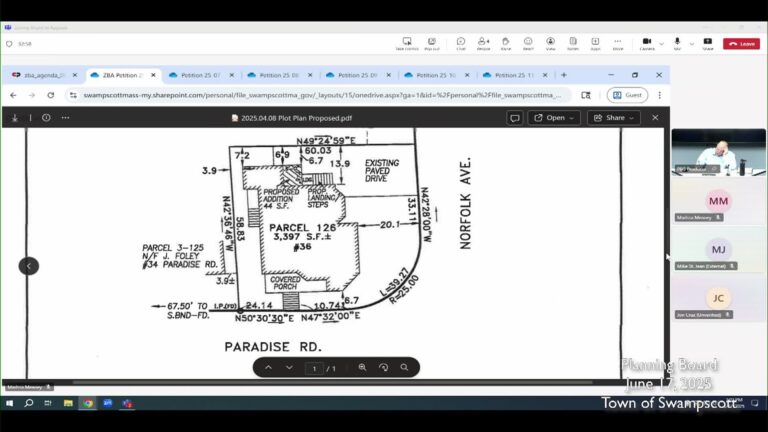Open the Teams Chat icon
Image resolution: width=768 pixels, height=432 pixels.
coord(461,43)
